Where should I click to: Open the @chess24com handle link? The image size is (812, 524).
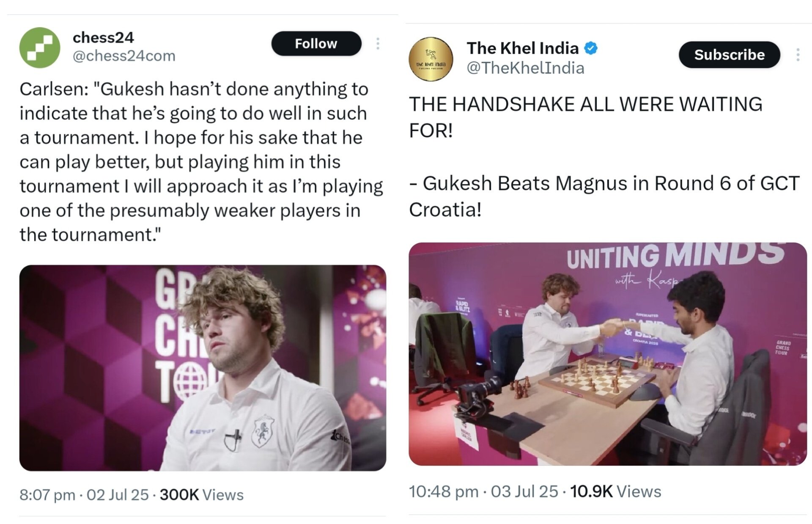(x=124, y=56)
